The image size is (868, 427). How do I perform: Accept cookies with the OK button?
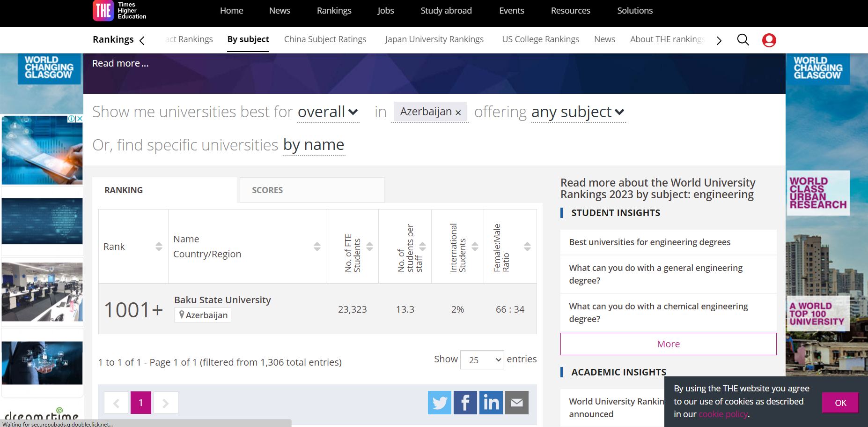840,403
